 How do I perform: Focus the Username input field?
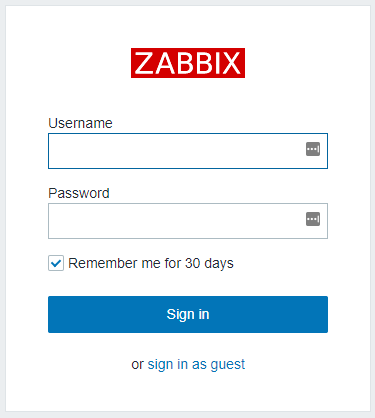[x=188, y=151]
